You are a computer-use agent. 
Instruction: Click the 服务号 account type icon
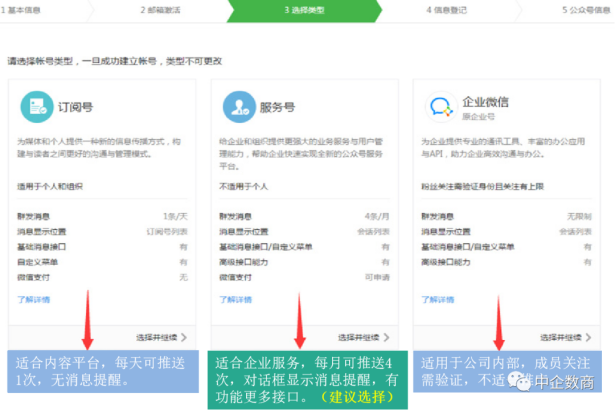[239, 105]
